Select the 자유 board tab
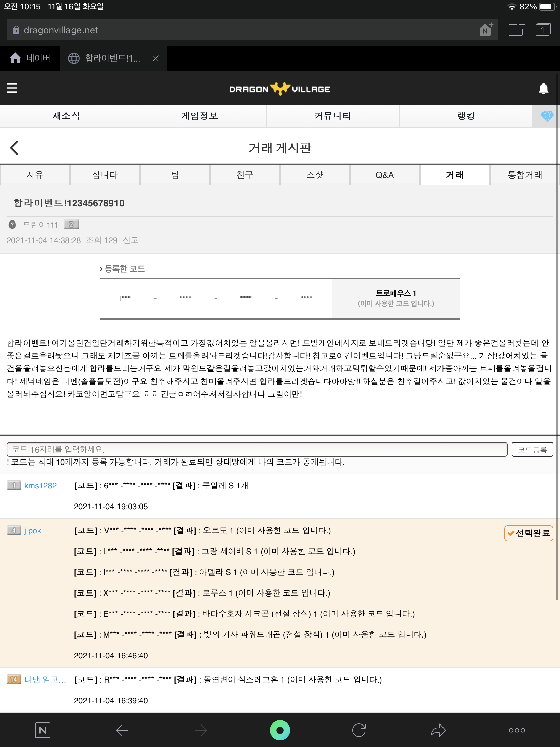This screenshot has height=747, width=560. [35, 175]
